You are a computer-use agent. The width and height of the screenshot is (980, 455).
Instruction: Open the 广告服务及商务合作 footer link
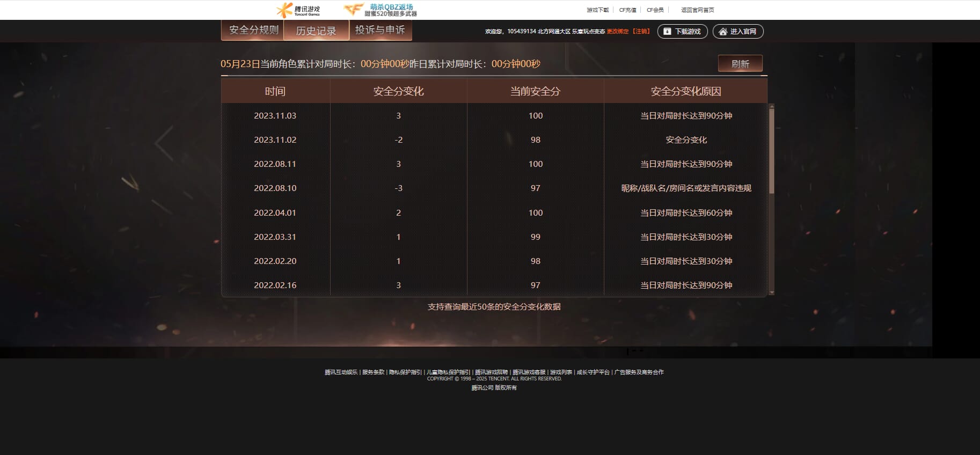[x=639, y=372]
